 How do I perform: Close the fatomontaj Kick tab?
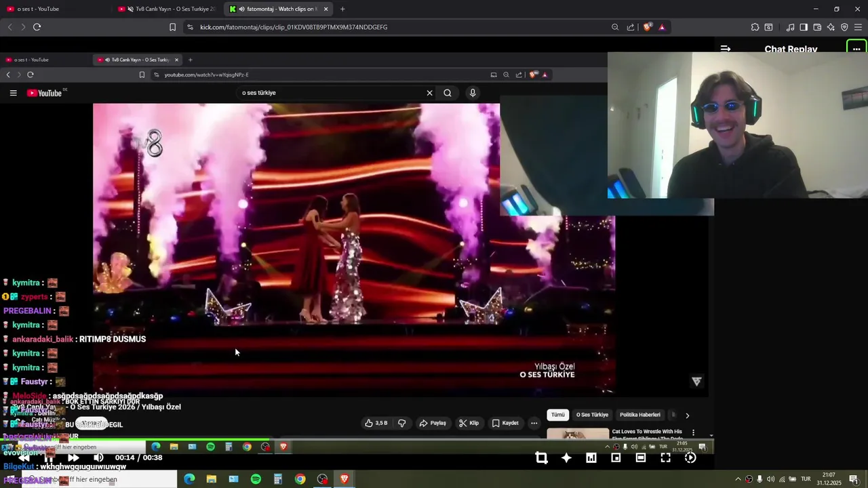(x=326, y=9)
